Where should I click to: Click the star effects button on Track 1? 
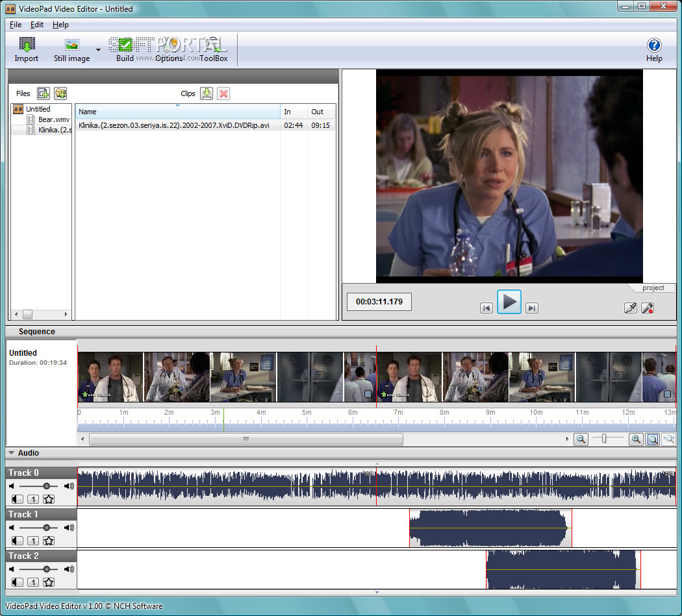tap(49, 541)
